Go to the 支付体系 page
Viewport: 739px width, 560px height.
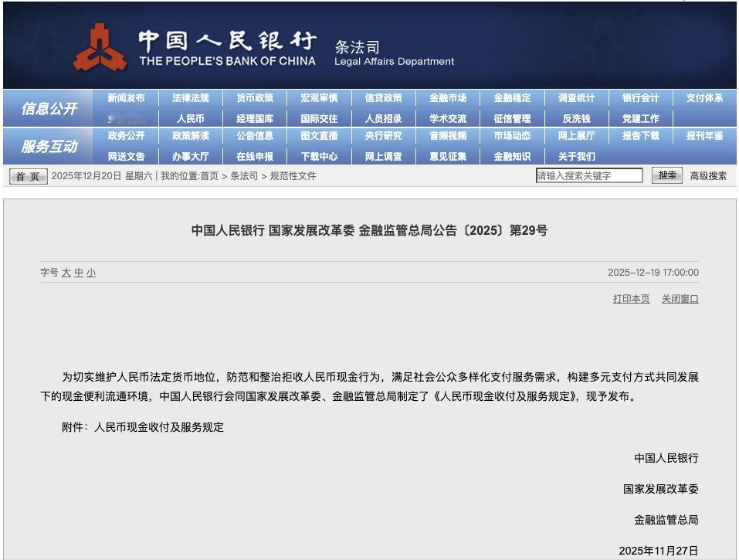[703, 98]
